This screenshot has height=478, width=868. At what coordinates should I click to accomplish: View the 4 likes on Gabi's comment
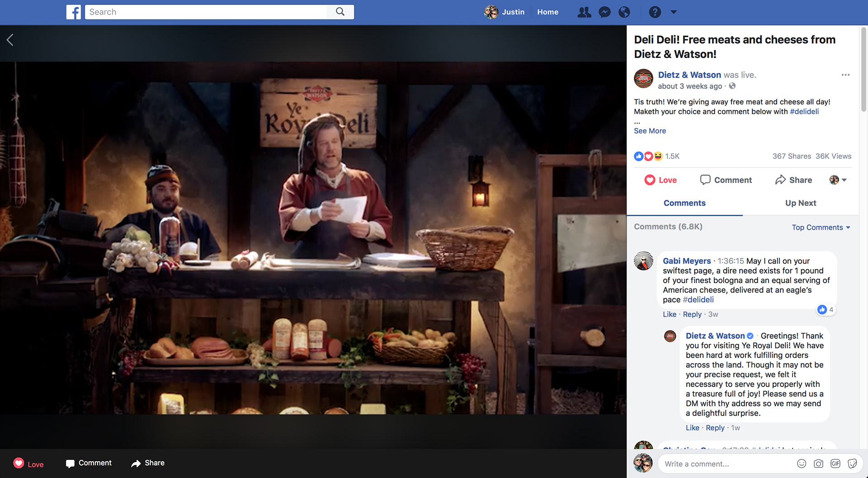point(826,309)
